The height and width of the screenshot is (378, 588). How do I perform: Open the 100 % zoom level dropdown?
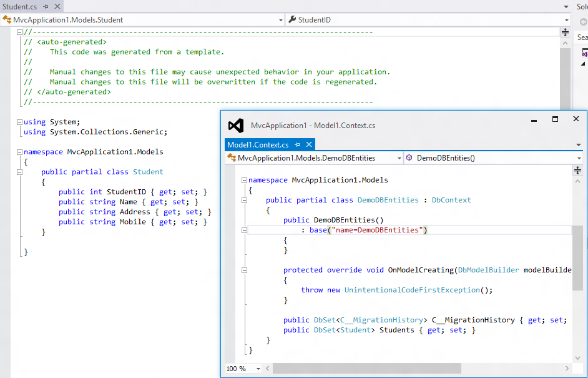(x=259, y=369)
